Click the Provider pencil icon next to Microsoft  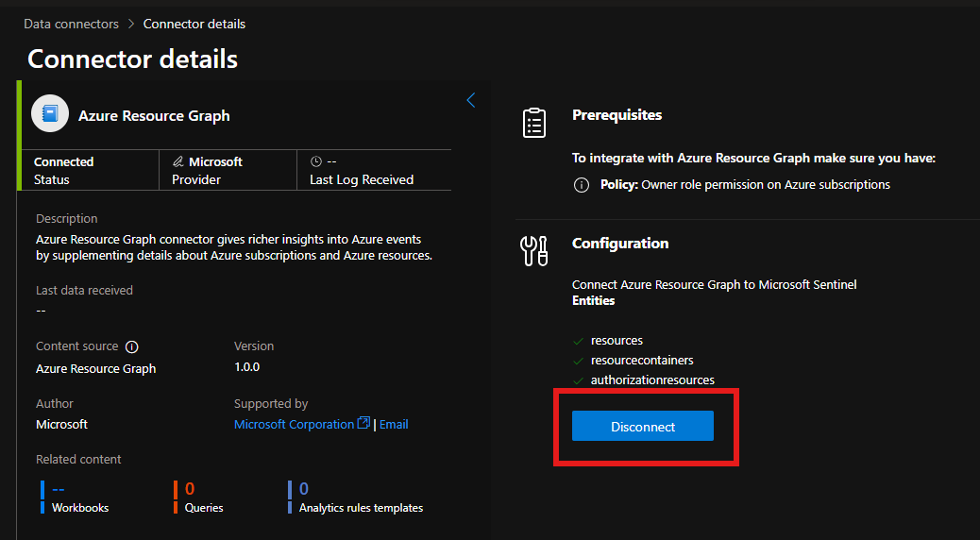coord(177,161)
